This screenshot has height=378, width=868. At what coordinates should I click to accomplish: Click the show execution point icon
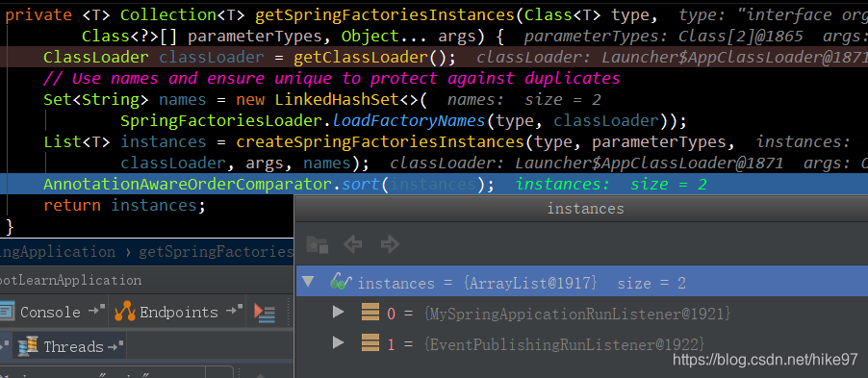coord(265,313)
